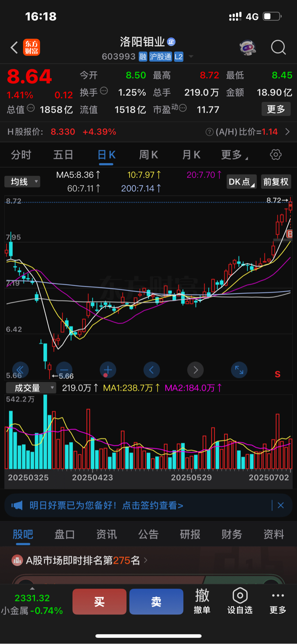Tap the red 买 buy button
This screenshot has height=644, width=297.
tap(99, 601)
